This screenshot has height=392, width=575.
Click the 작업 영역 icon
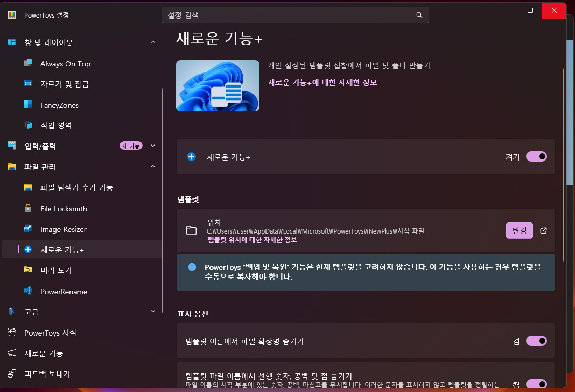28,125
